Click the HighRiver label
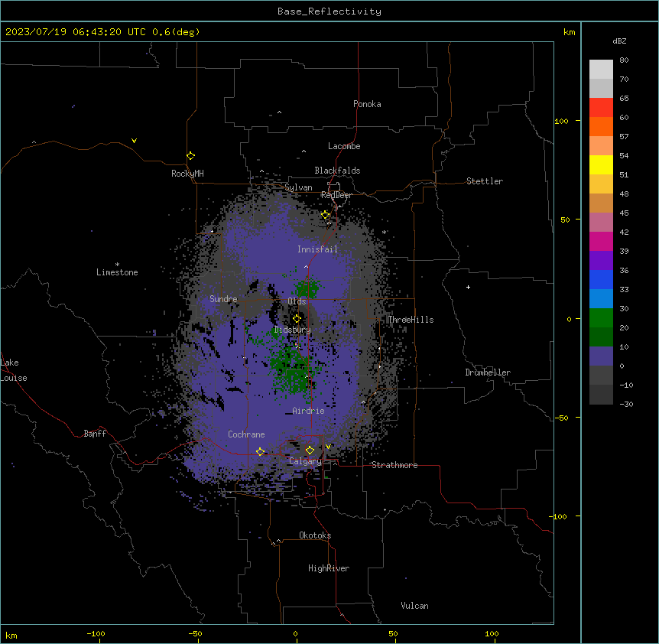 click(329, 568)
